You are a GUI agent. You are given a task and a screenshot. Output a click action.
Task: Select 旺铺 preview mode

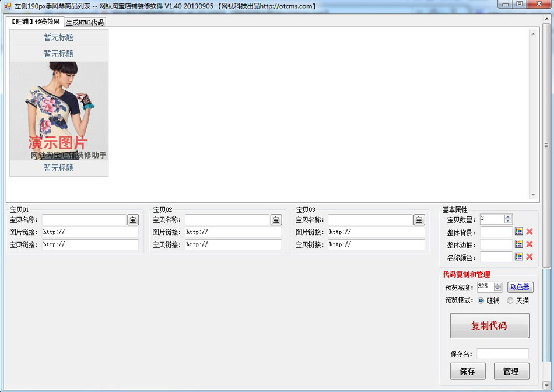(481, 301)
